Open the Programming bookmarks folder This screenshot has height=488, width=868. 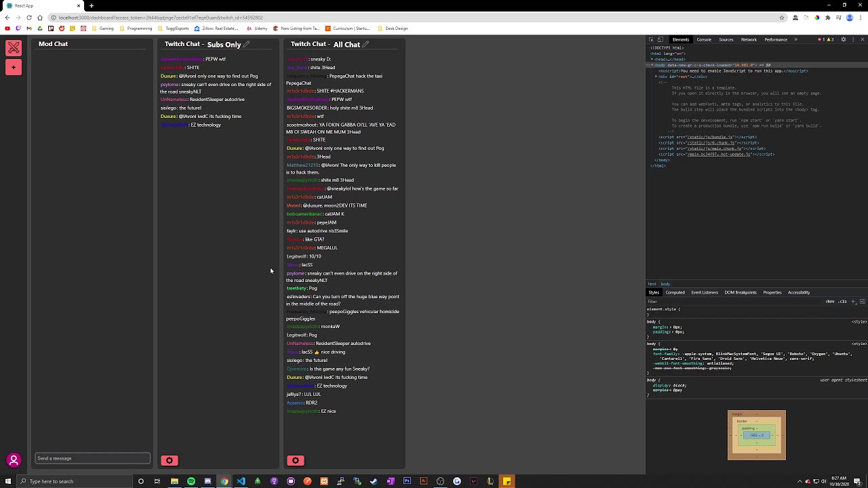[135, 28]
